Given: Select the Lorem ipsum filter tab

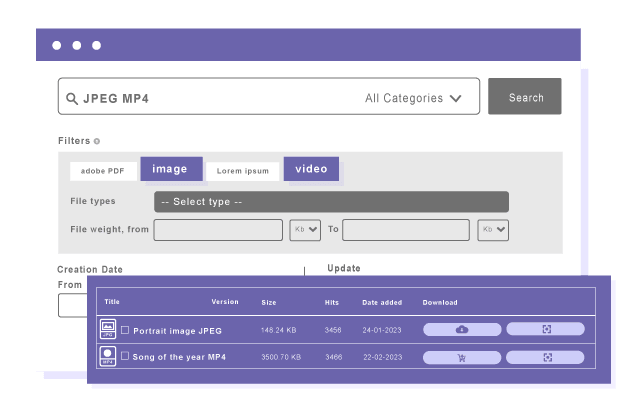Looking at the screenshot, I should click(x=243, y=171).
